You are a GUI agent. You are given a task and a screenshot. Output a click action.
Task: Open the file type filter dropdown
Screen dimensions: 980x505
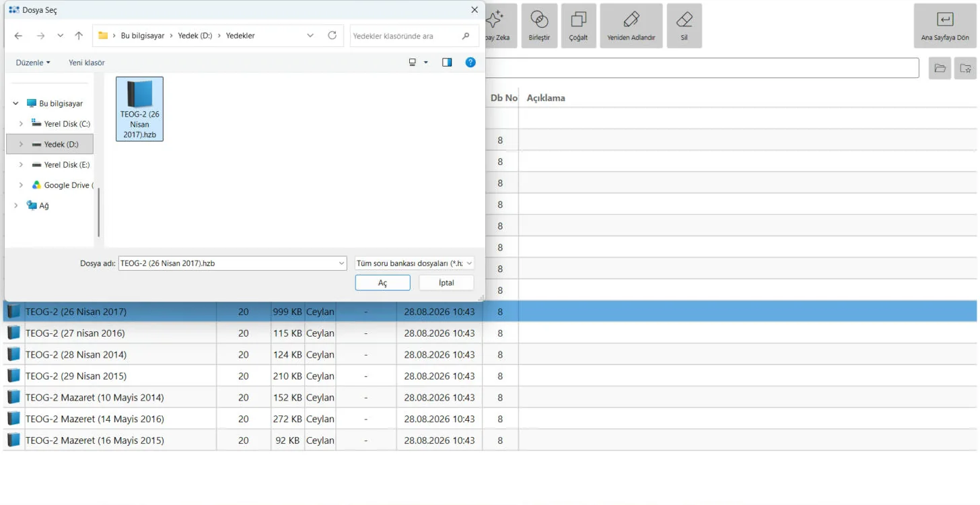[x=414, y=263]
